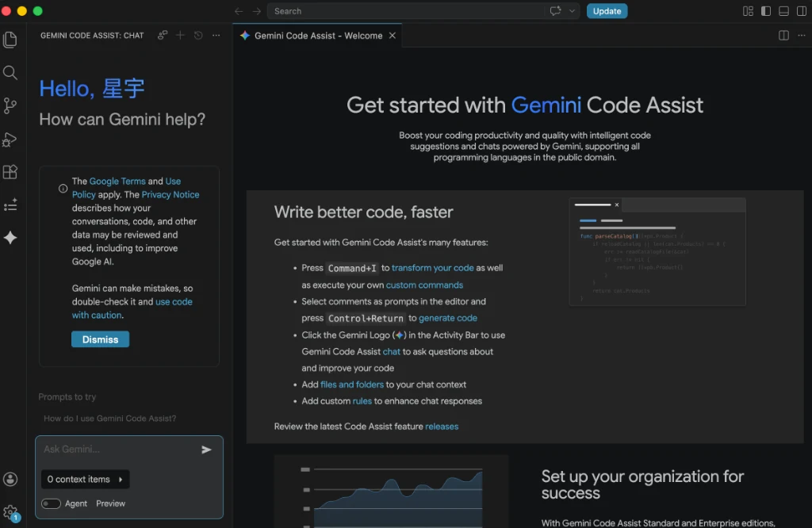Toggle the primary side bar icon
Image resolution: width=812 pixels, height=528 pixels.
[766, 11]
